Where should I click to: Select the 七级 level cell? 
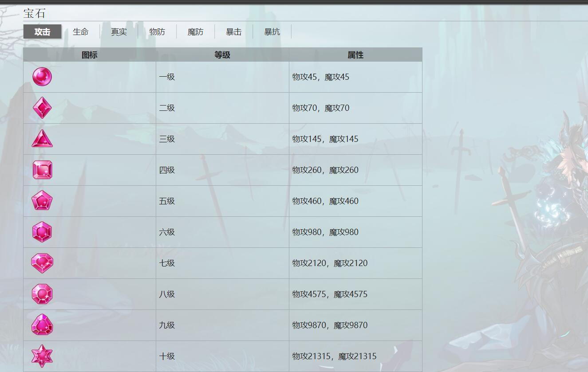(x=222, y=263)
